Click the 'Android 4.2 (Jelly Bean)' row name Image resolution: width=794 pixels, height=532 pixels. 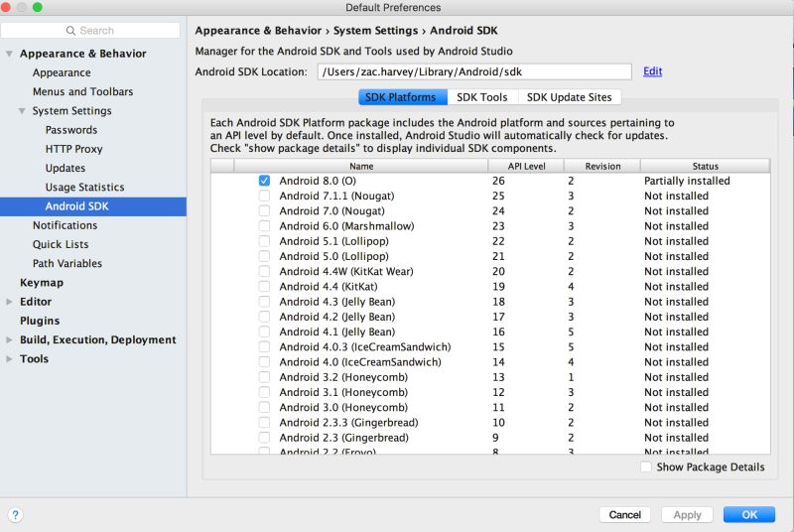coord(337,317)
